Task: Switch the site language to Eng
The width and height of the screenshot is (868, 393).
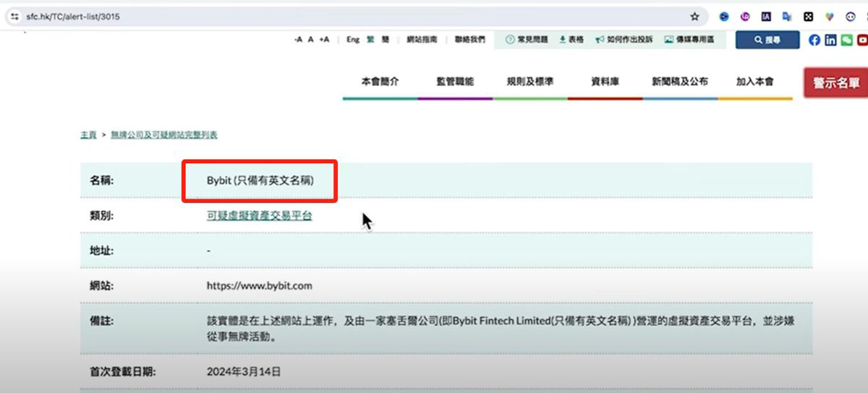Action: pyautogui.click(x=352, y=40)
